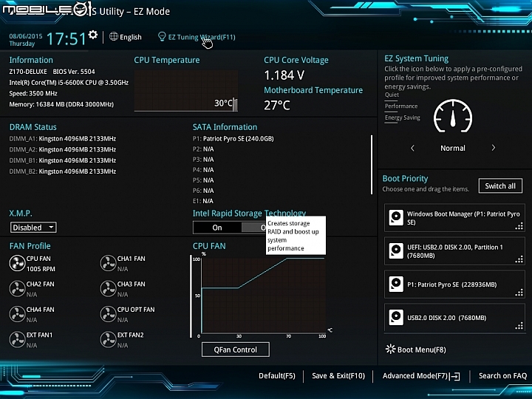Click Search on FAQ
This screenshot has width=532, height=399.
(503, 376)
